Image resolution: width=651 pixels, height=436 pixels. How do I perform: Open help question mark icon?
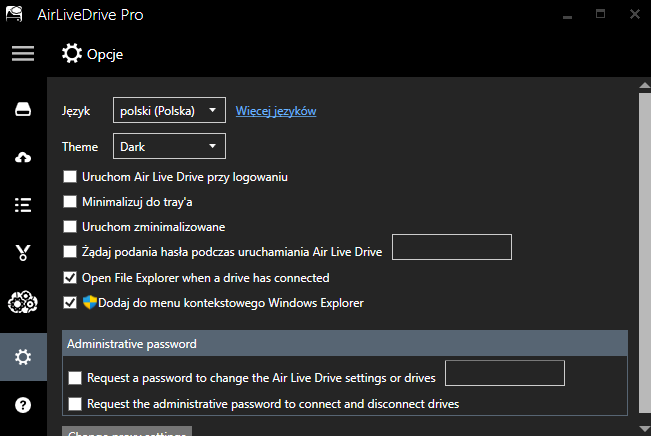tap(23, 405)
